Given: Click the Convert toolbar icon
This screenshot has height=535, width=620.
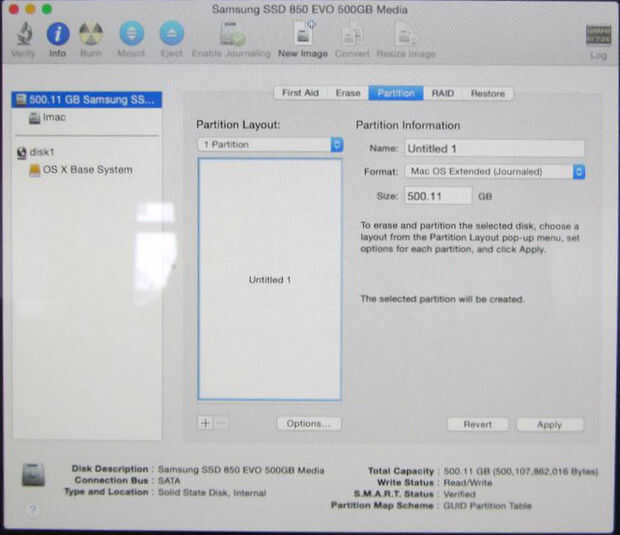Looking at the screenshot, I should (x=352, y=36).
